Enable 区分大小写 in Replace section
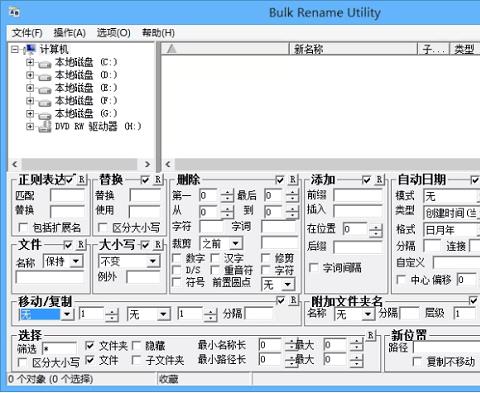 102,228
